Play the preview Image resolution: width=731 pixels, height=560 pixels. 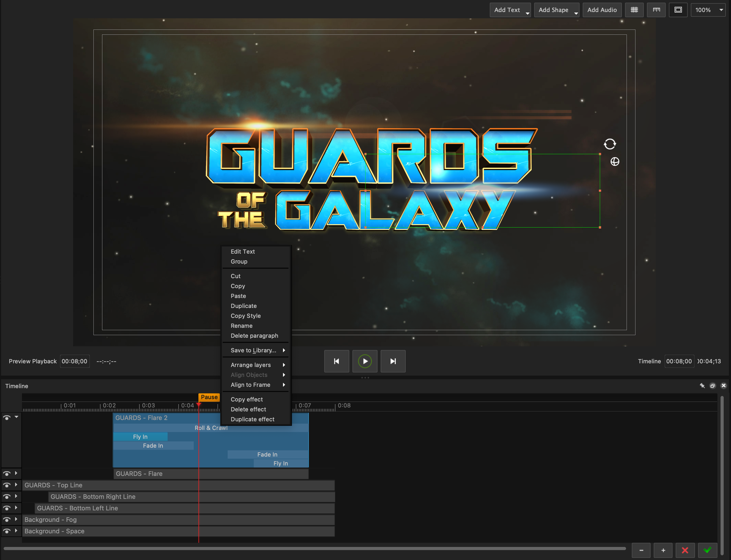[365, 361]
